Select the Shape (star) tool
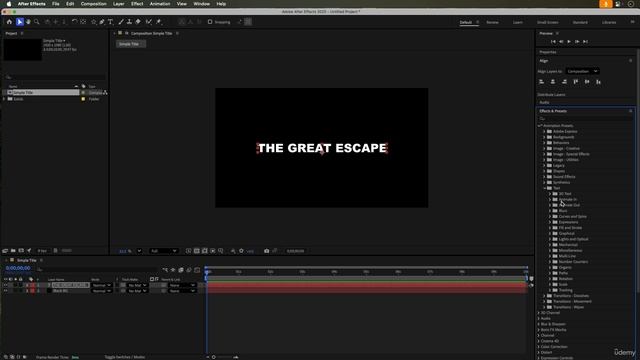Image resolution: width=640 pixels, height=360 pixels. coord(93,22)
